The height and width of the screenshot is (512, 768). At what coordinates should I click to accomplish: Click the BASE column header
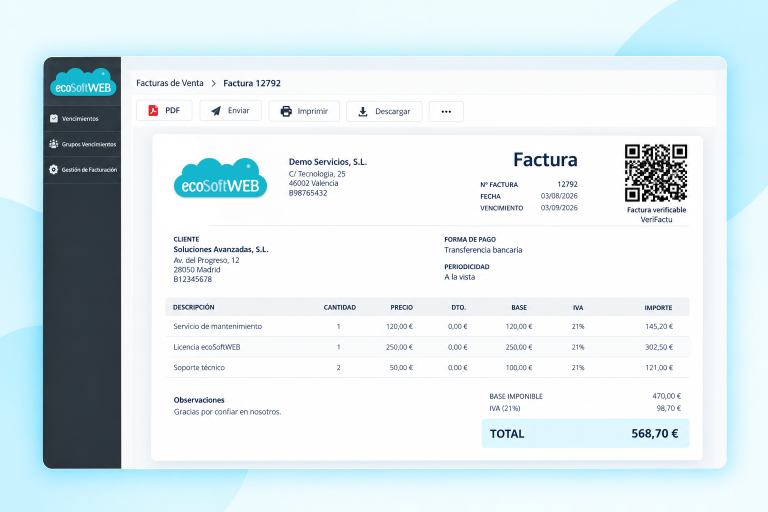519,308
